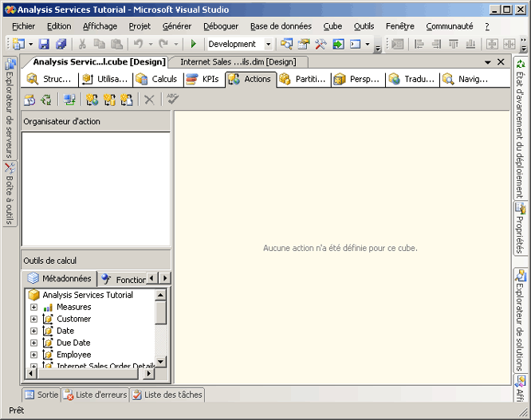Open the Propriétés side panel
Image resolution: width=531 pixels, height=420 pixels.
521,228
